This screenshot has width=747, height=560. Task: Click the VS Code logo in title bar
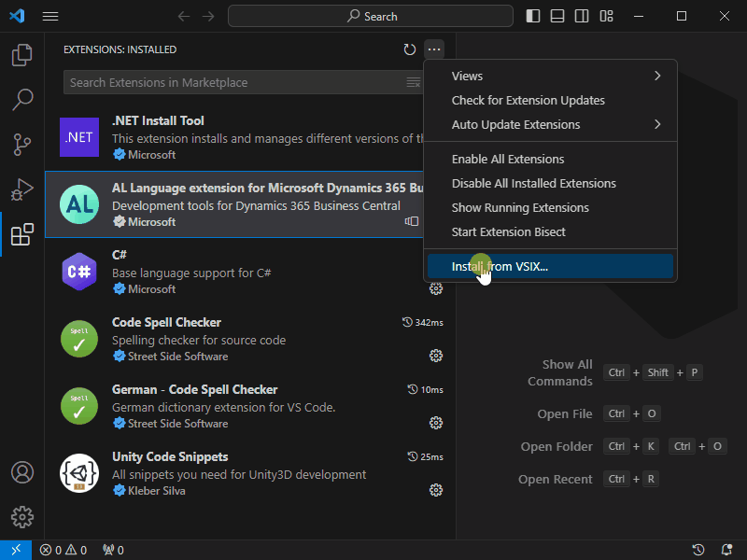click(x=17, y=16)
